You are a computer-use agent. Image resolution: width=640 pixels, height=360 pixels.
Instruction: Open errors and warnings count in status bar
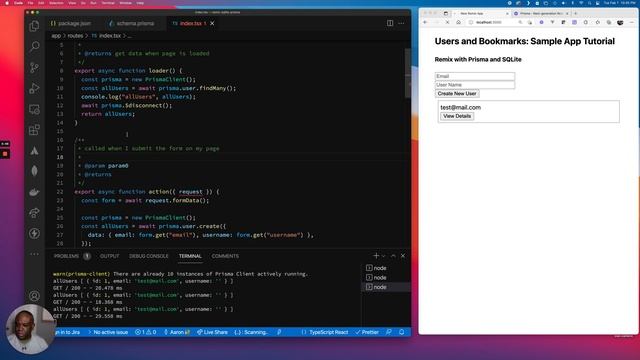[146, 332]
